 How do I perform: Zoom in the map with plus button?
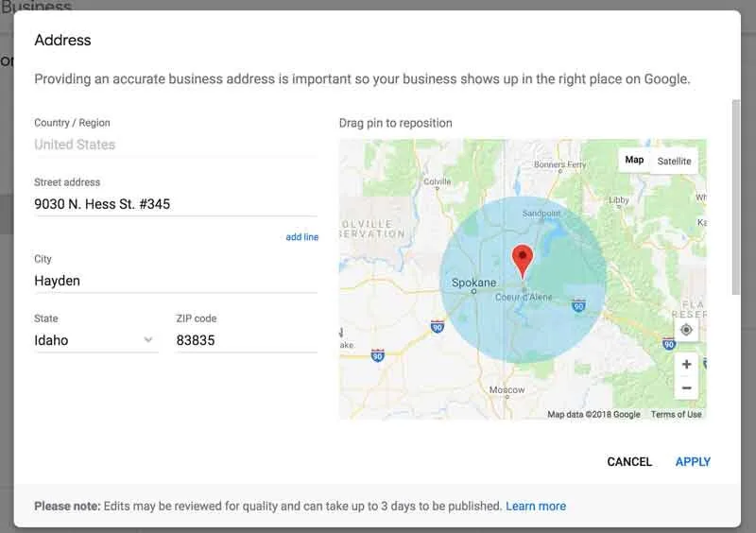pyautogui.click(x=687, y=364)
